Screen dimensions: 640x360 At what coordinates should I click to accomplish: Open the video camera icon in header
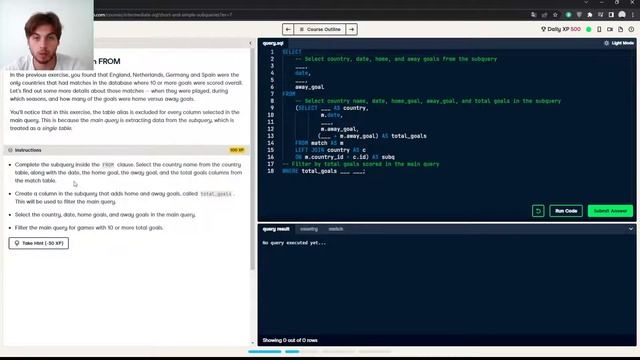click(x=610, y=29)
